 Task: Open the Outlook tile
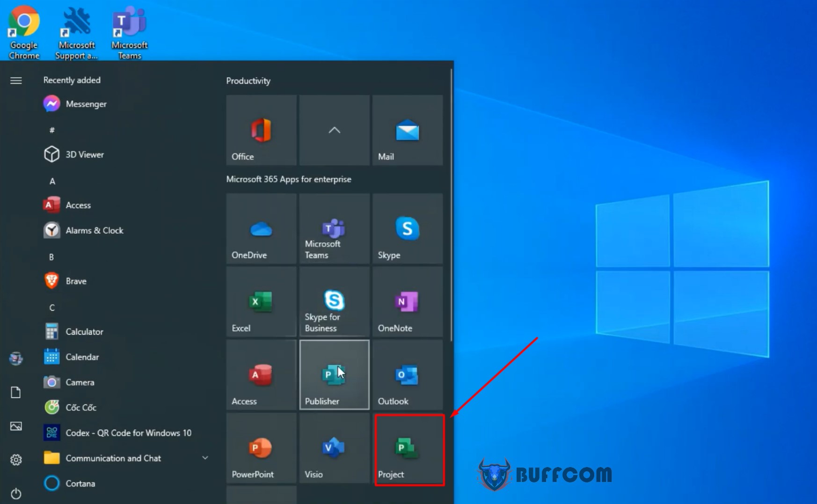click(x=408, y=375)
